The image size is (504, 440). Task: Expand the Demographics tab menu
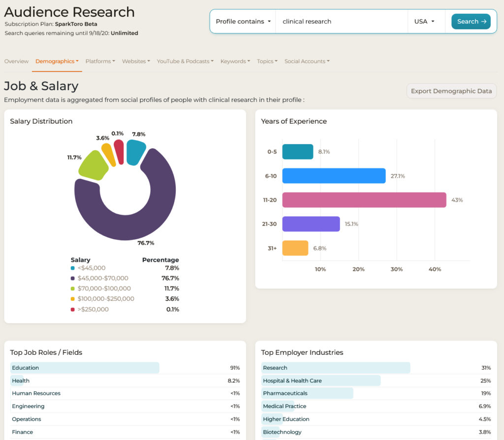coord(57,62)
